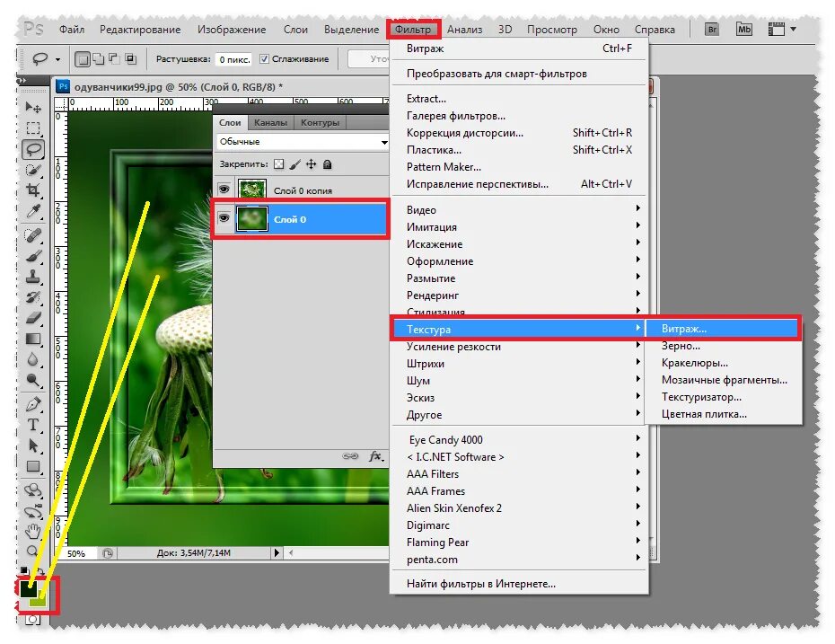Click the swap colors arrow icon

click(41, 573)
